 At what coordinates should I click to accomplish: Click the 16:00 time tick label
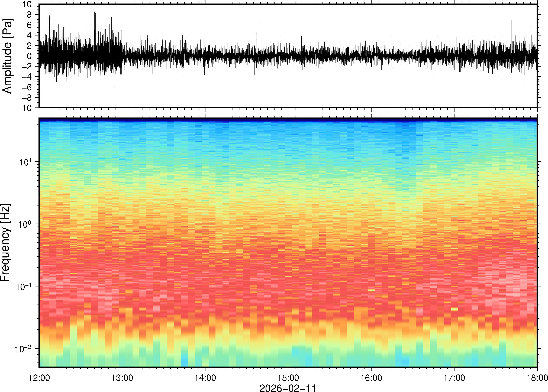(x=371, y=378)
